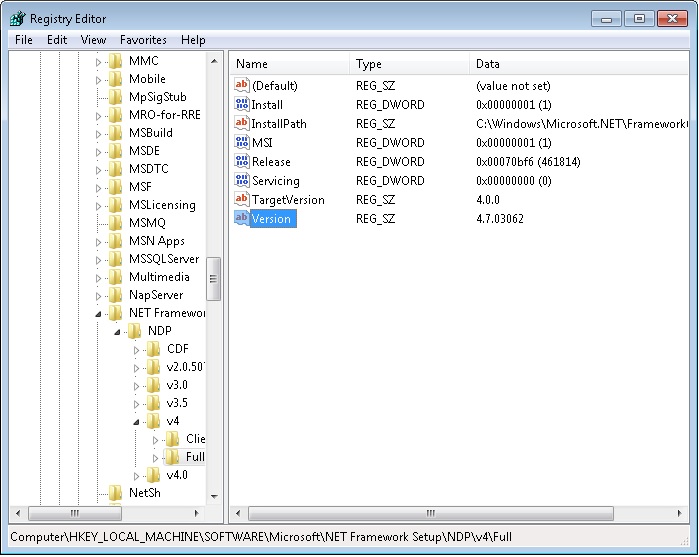699x557 pixels.
Task: Click the v3.5 folder icon
Action: click(x=153, y=403)
